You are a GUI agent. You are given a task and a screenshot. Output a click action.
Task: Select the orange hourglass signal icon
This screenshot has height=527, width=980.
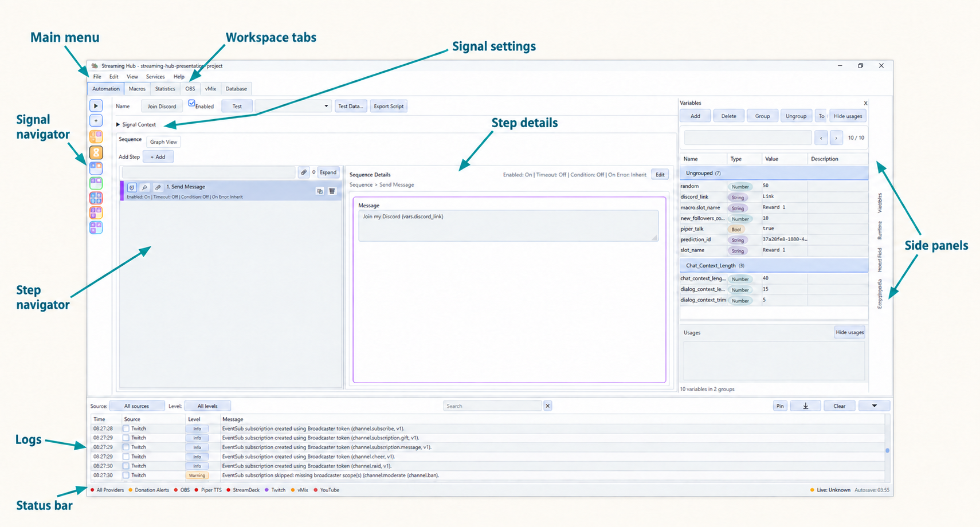pyautogui.click(x=96, y=152)
